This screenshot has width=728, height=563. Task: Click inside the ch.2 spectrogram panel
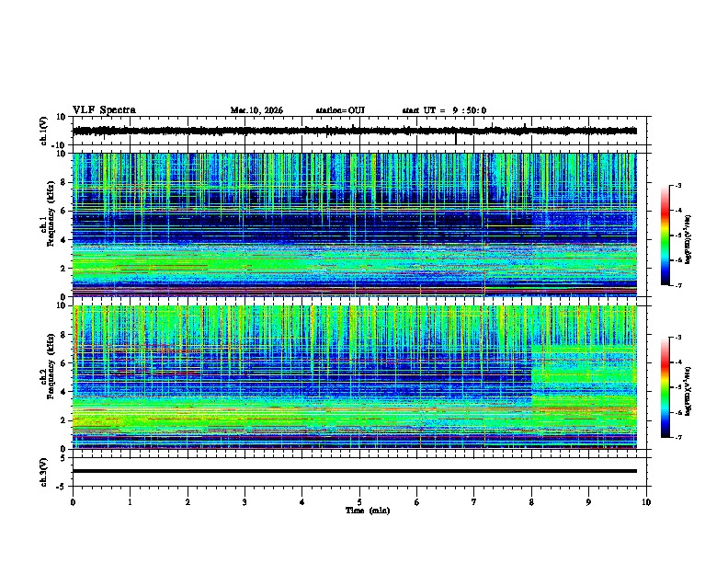click(354, 377)
